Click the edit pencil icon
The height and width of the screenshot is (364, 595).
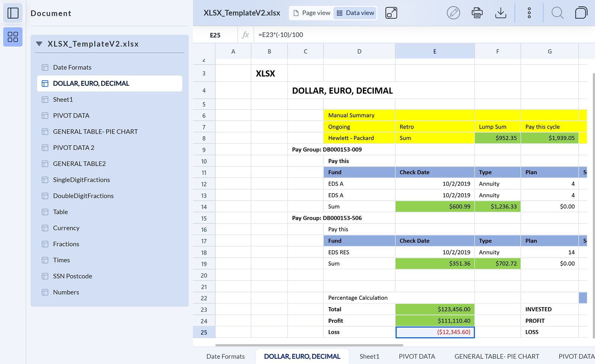453,13
